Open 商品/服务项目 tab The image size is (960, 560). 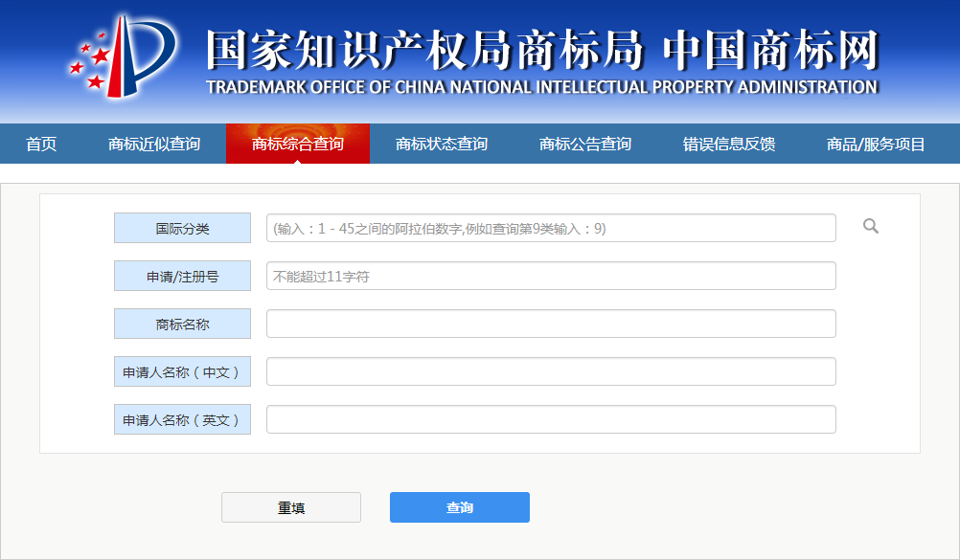(876, 144)
